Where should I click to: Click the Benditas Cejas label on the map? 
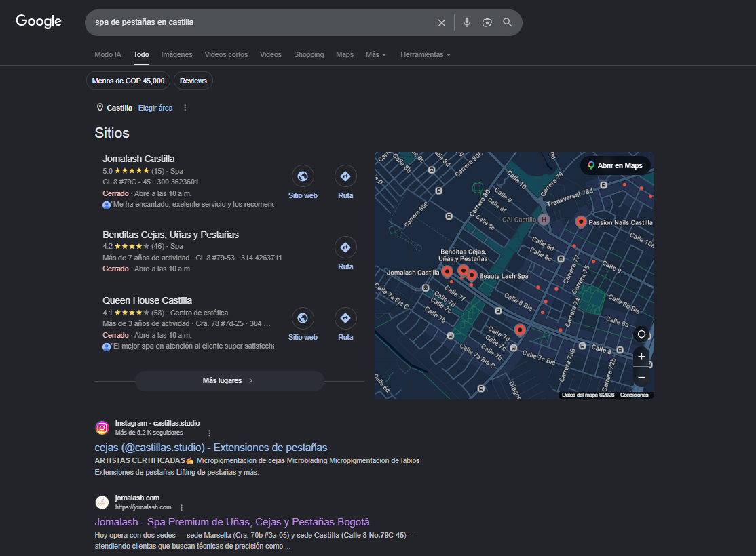(x=463, y=255)
